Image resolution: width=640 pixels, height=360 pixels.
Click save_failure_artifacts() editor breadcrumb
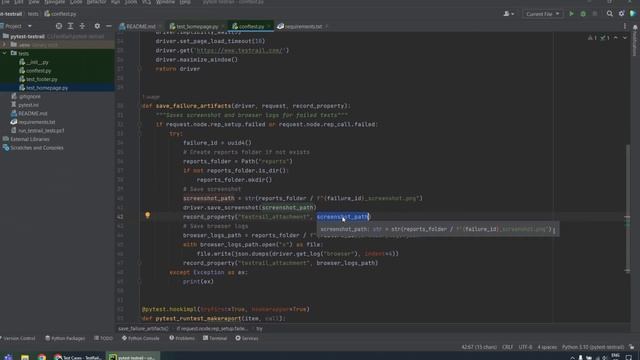[143, 329]
